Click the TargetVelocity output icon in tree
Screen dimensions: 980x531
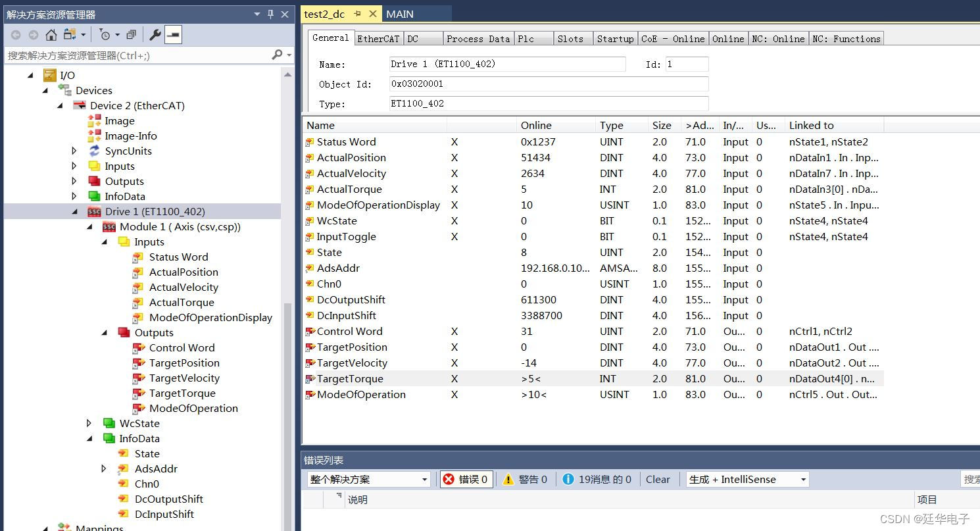click(138, 378)
